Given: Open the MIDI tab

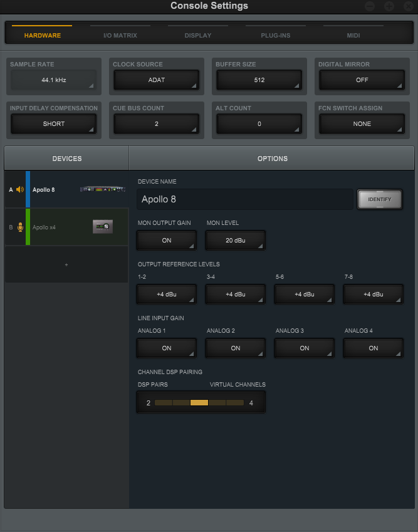Looking at the screenshot, I should [x=353, y=35].
